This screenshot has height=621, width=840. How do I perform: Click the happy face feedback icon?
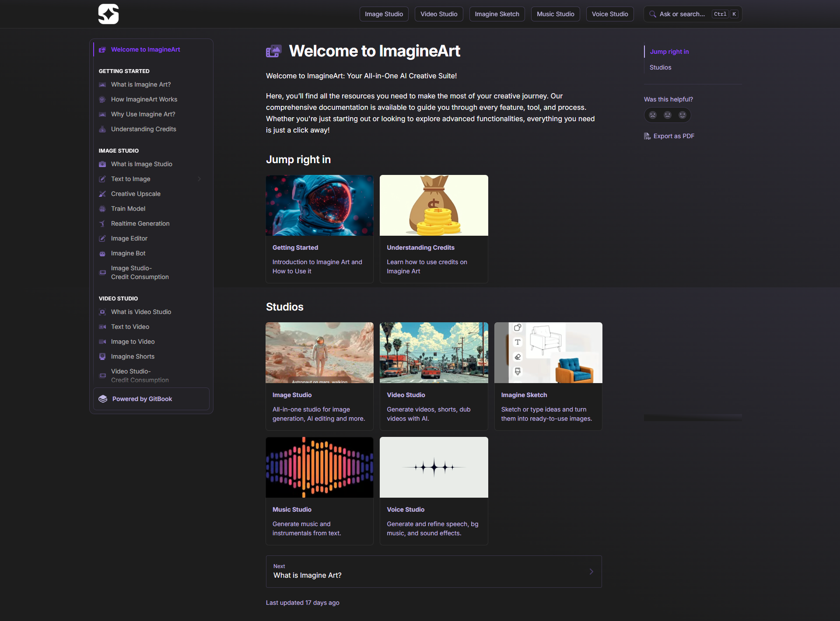pyautogui.click(x=682, y=115)
